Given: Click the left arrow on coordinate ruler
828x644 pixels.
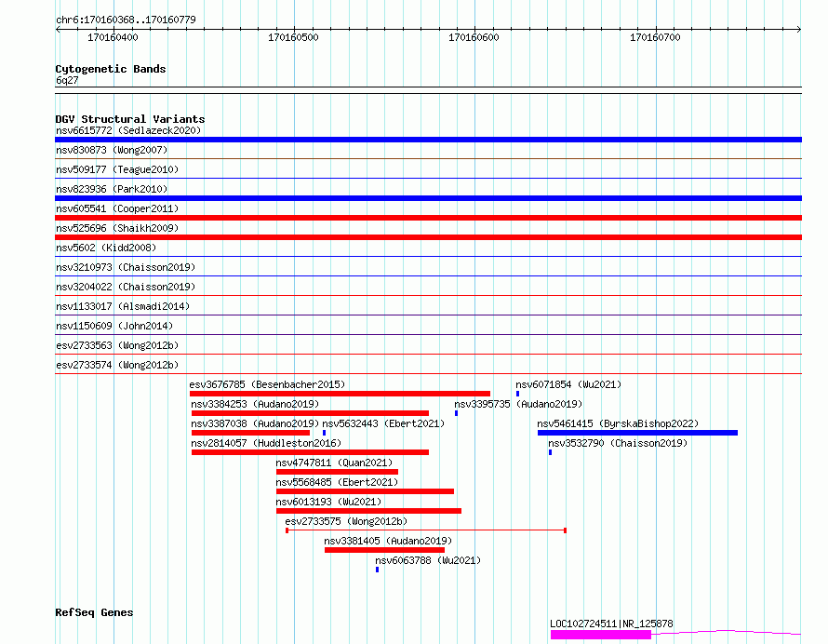Looking at the screenshot, I should 58,29.
